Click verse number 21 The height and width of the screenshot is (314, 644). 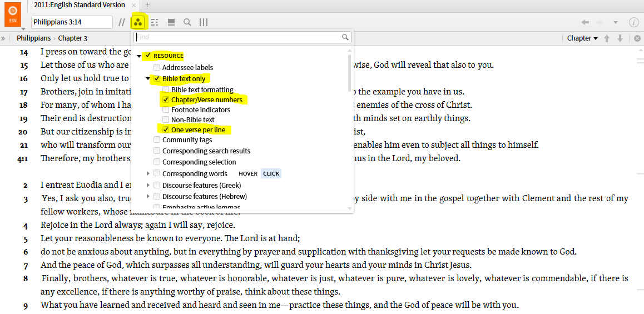tap(23, 145)
